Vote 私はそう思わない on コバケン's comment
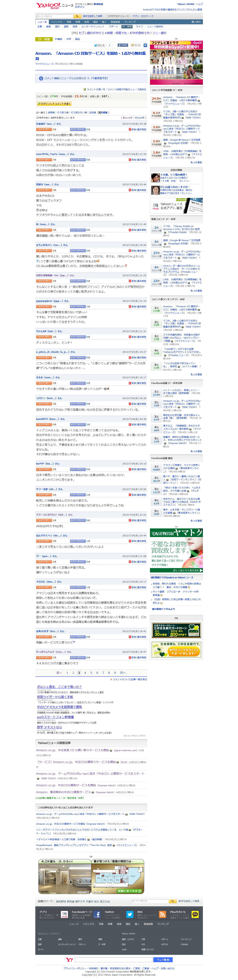This screenshot has width=238, height=980. pyautogui.click(x=78, y=404)
